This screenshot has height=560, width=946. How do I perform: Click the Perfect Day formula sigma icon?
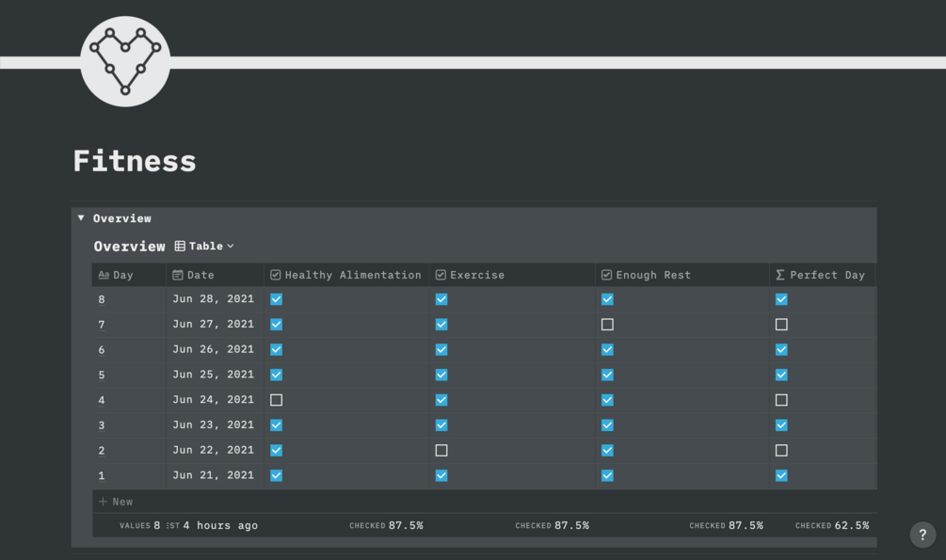click(x=779, y=276)
